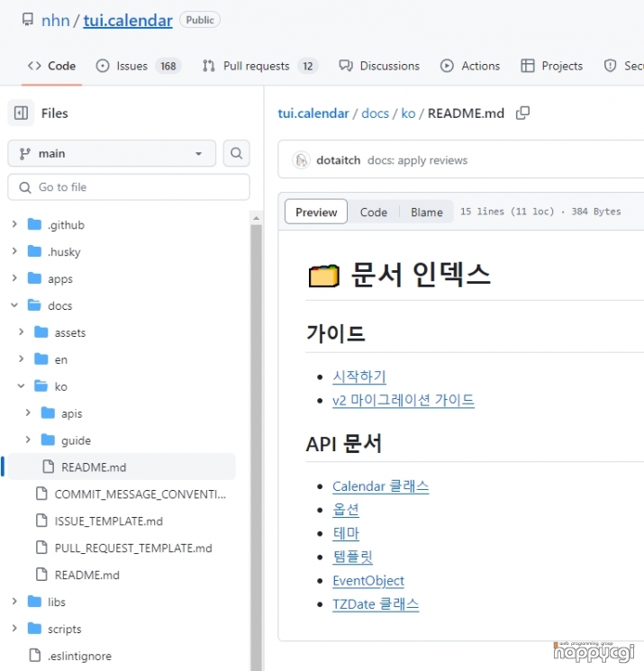Click the open ko folder icon

click(x=41, y=386)
